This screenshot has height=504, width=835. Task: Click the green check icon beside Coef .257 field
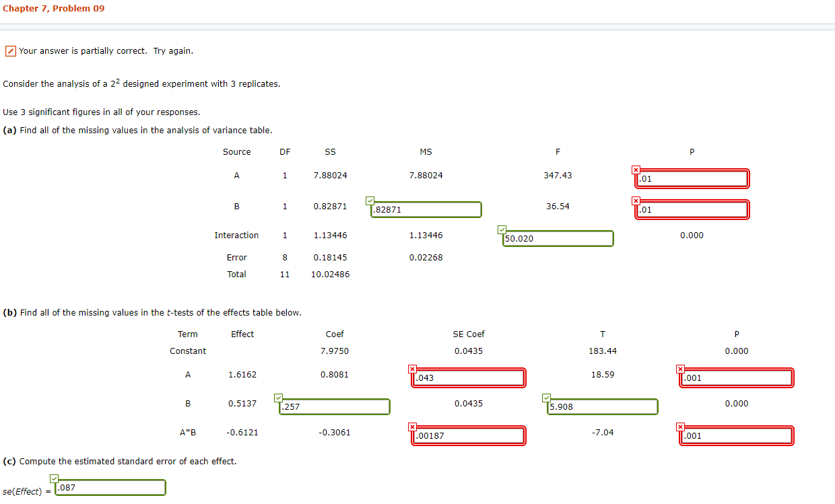click(x=279, y=398)
